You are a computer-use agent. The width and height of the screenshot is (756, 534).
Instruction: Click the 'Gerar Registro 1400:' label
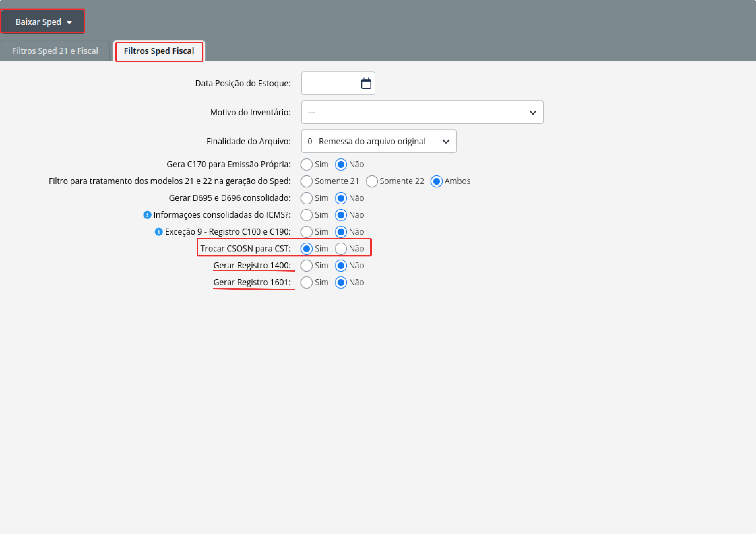pyautogui.click(x=252, y=265)
